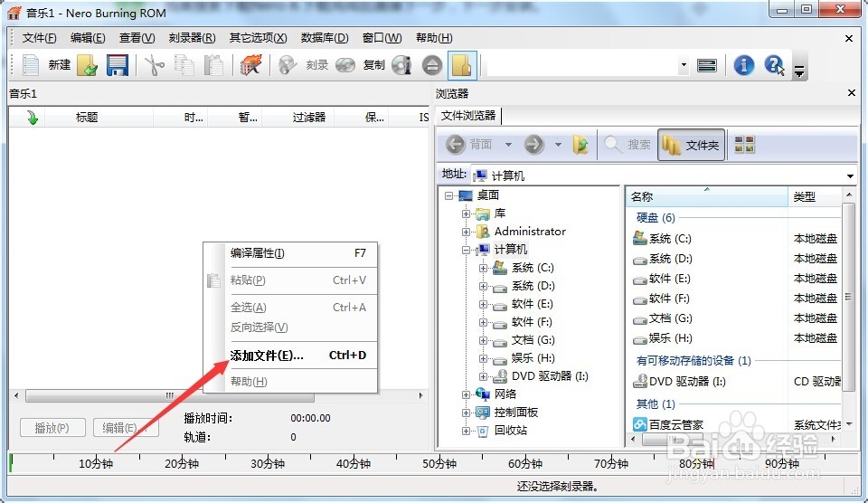Open the 刻录器(R) menu

click(192, 38)
